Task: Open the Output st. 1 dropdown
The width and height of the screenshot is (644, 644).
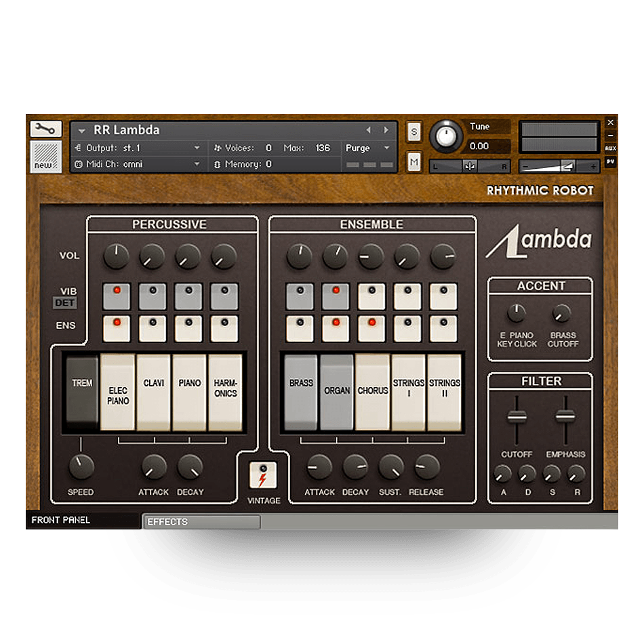Action: tap(137, 148)
